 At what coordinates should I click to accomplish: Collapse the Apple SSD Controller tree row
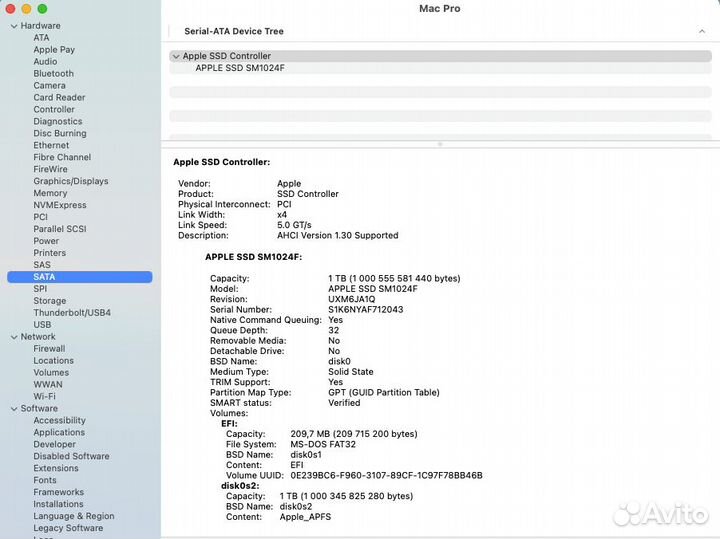(176, 56)
